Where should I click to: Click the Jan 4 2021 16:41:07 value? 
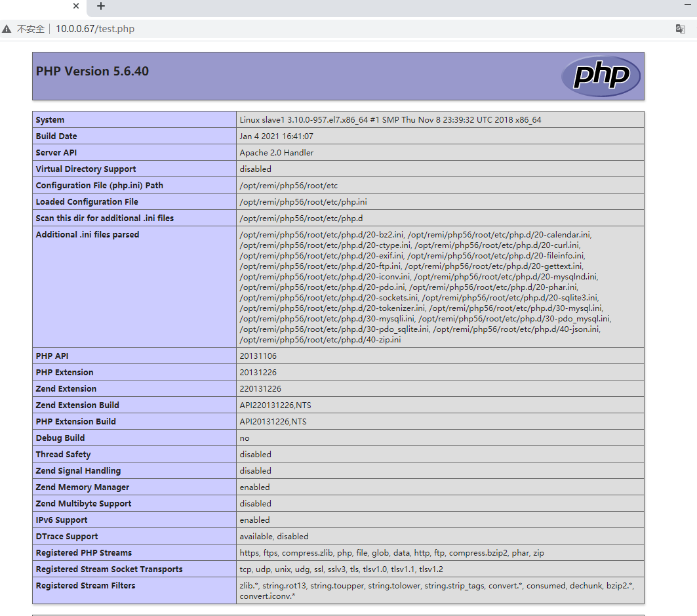tap(277, 136)
